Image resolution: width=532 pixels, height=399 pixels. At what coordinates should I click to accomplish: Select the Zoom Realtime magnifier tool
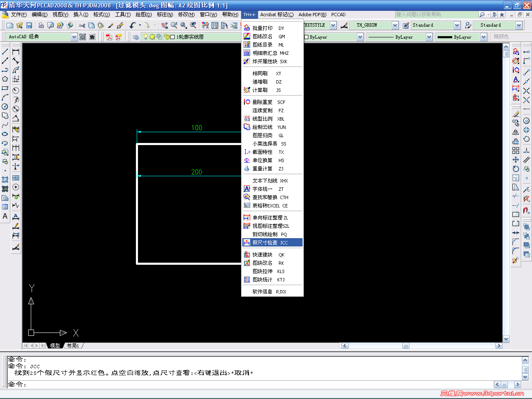[174, 25]
